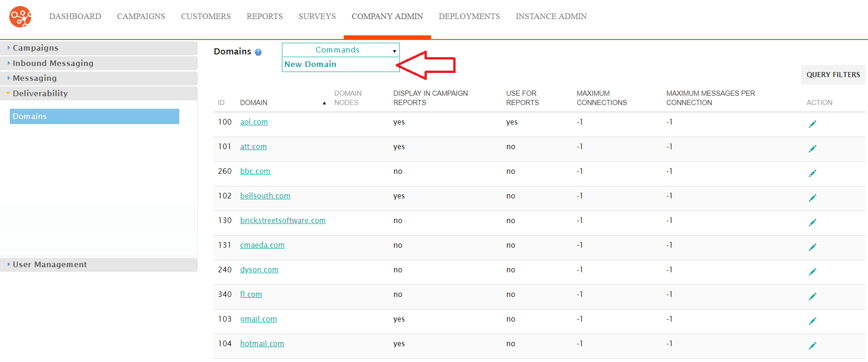Screen dimensions: 868x362
Task: Expand the Campaigns sidebar section
Action: click(x=98, y=48)
